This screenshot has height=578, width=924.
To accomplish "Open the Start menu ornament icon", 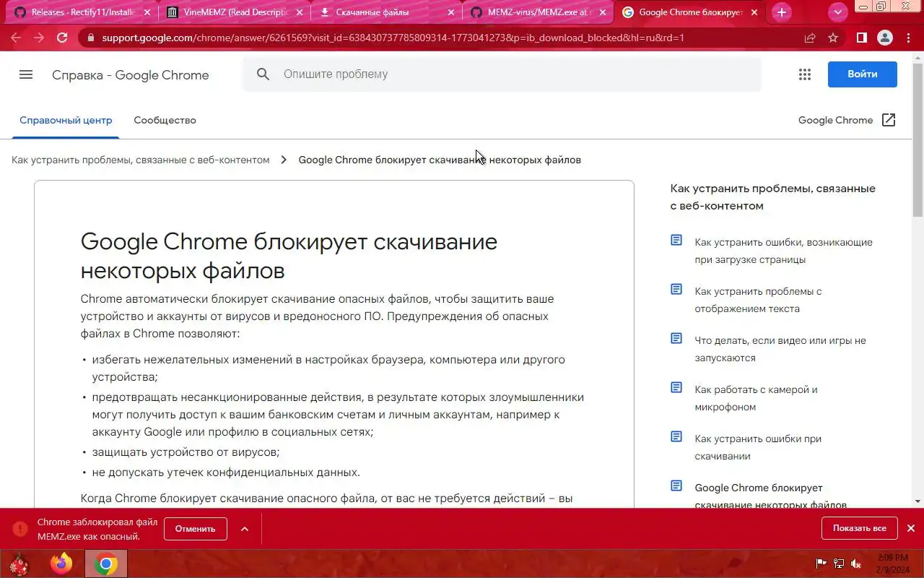I will pos(18,564).
